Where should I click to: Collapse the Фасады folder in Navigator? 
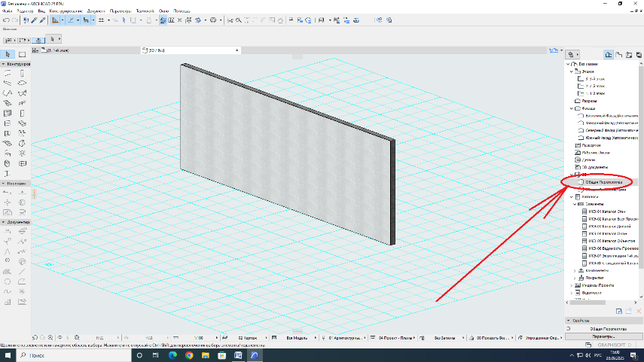[572, 108]
